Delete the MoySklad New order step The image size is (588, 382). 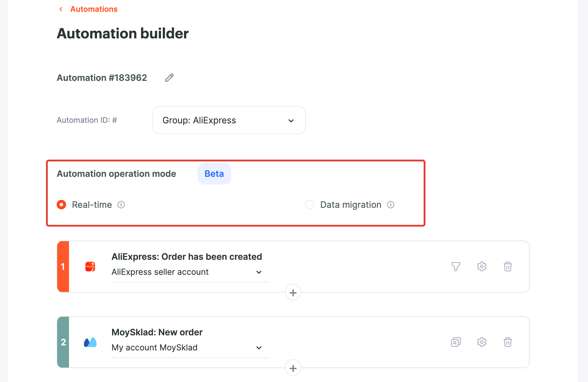tap(508, 342)
